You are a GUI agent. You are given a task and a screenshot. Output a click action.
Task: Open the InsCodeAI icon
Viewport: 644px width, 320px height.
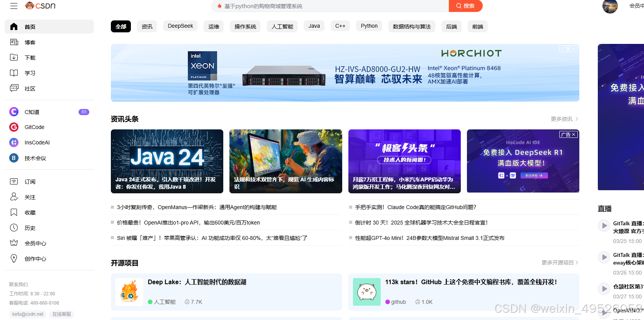click(x=14, y=142)
